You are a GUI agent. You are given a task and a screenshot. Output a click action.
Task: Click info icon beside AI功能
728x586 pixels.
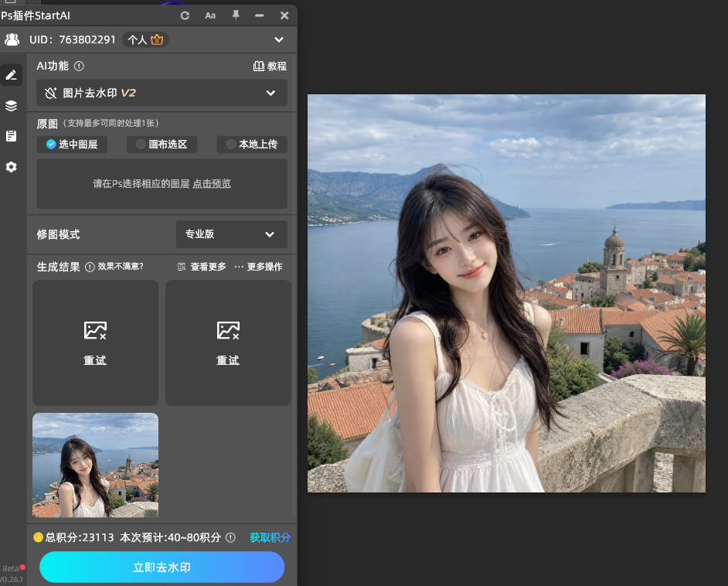(80, 66)
